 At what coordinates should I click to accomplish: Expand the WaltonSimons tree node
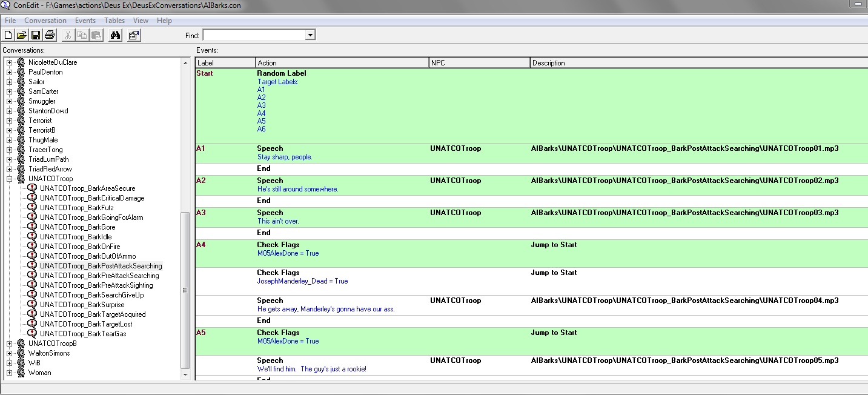click(x=10, y=353)
